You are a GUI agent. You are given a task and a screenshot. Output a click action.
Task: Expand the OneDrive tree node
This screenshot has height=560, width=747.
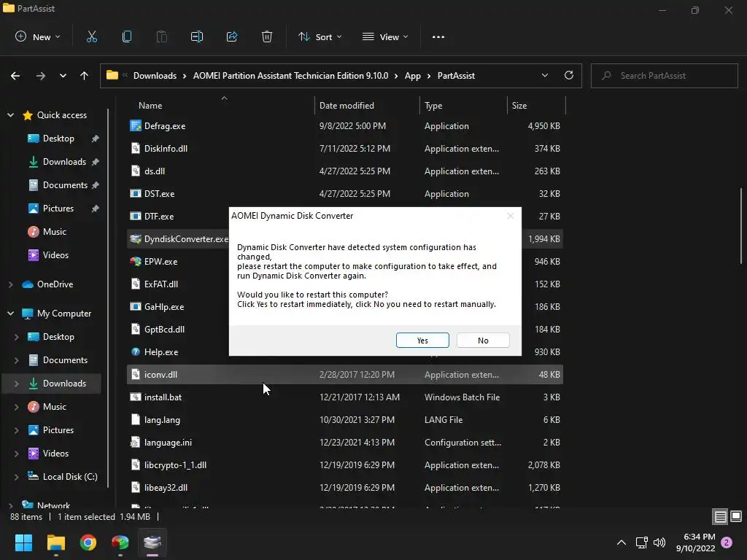[x=10, y=284]
